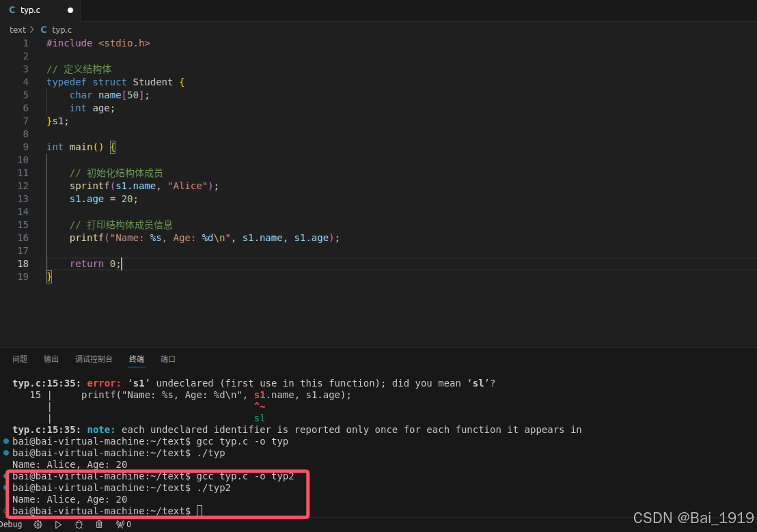The width and height of the screenshot is (757, 532).
Task: Click the typ.c editor tab
Action: [29, 10]
